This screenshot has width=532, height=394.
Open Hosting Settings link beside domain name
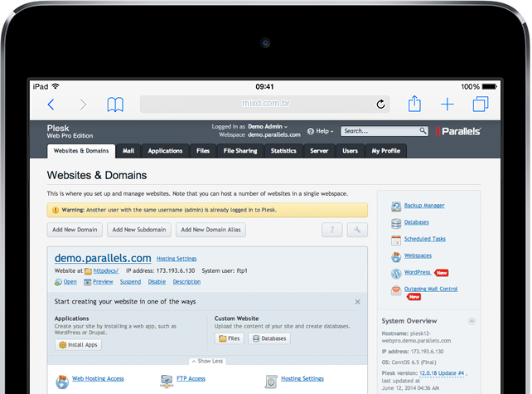(x=177, y=259)
